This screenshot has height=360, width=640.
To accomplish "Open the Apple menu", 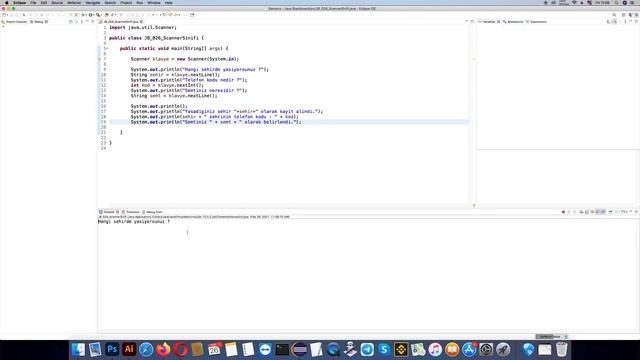I will [x=7, y=3].
